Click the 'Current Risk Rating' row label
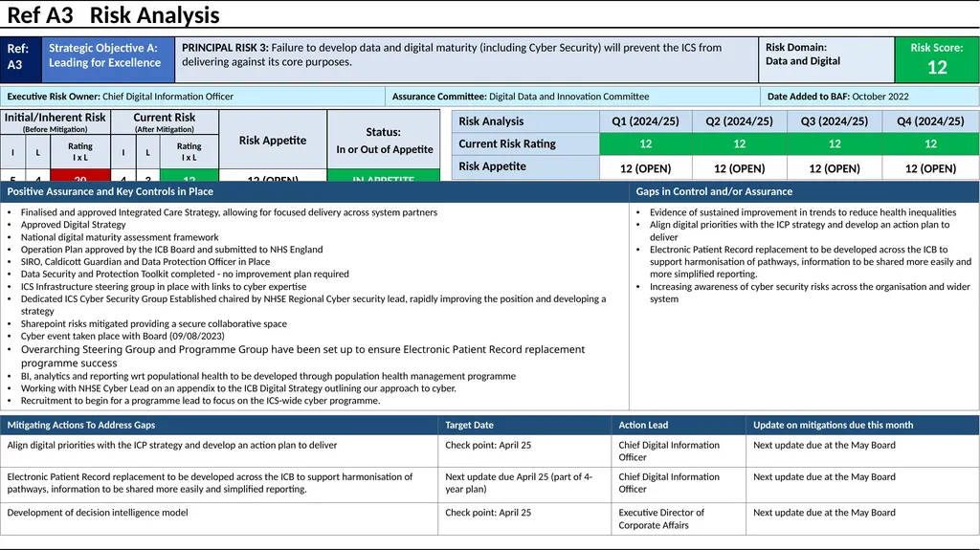This screenshot has height=550, width=980. tap(525, 143)
